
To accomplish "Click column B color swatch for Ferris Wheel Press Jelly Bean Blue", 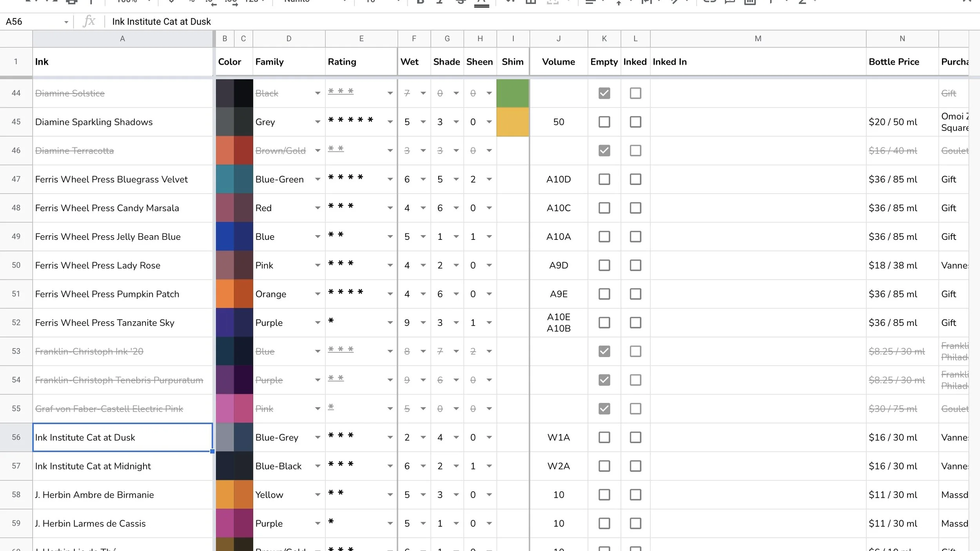I will click(225, 237).
